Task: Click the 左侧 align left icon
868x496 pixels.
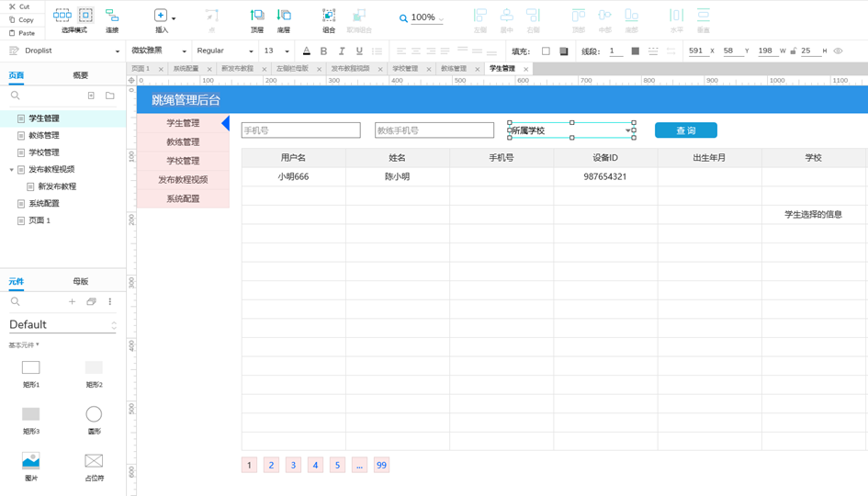Action: 480,15
